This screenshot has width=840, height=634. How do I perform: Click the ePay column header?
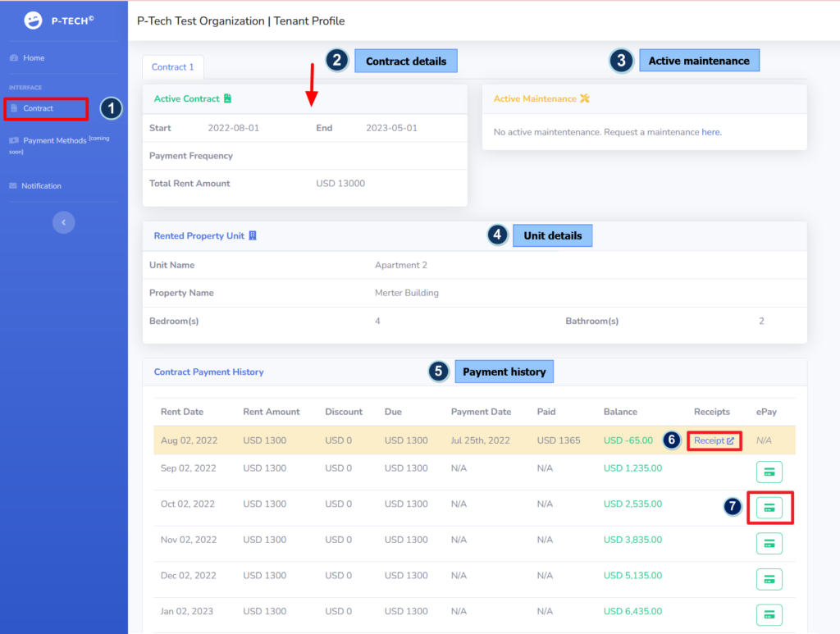[x=767, y=412]
